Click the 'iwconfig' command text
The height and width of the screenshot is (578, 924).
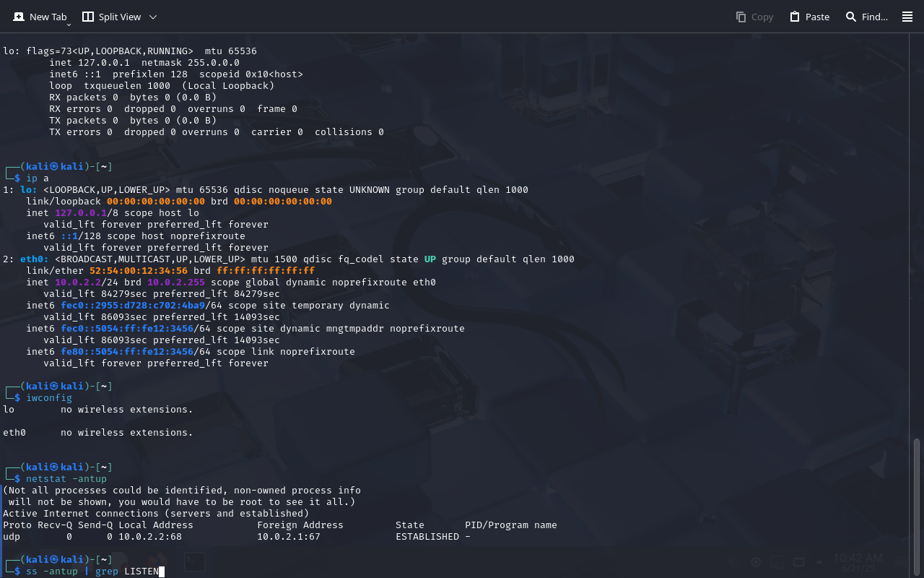click(49, 398)
